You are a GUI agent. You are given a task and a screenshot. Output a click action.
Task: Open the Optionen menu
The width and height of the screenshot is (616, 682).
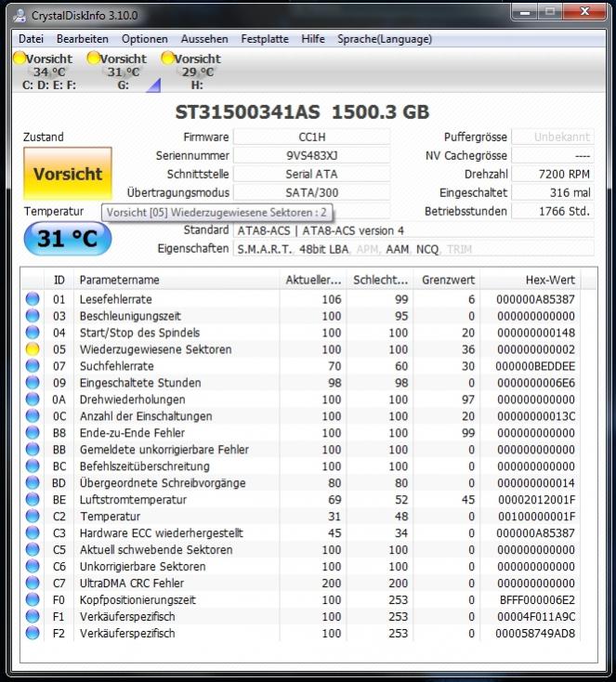tap(144, 39)
